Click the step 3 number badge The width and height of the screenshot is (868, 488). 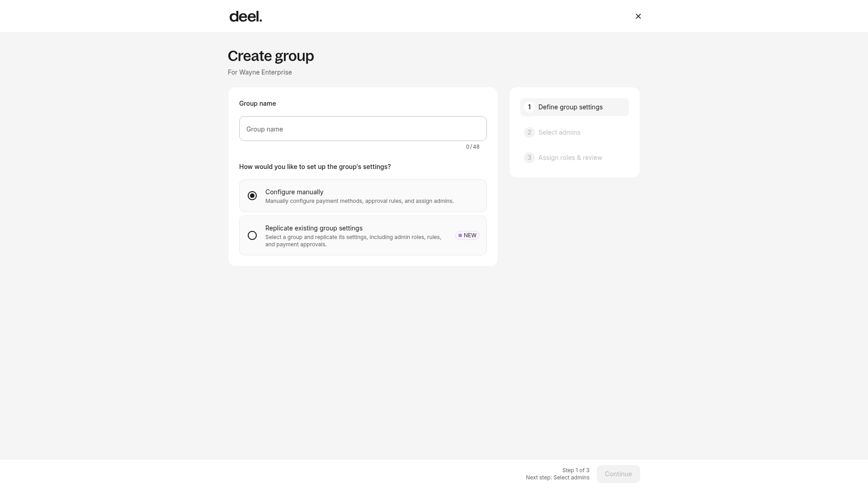(529, 158)
